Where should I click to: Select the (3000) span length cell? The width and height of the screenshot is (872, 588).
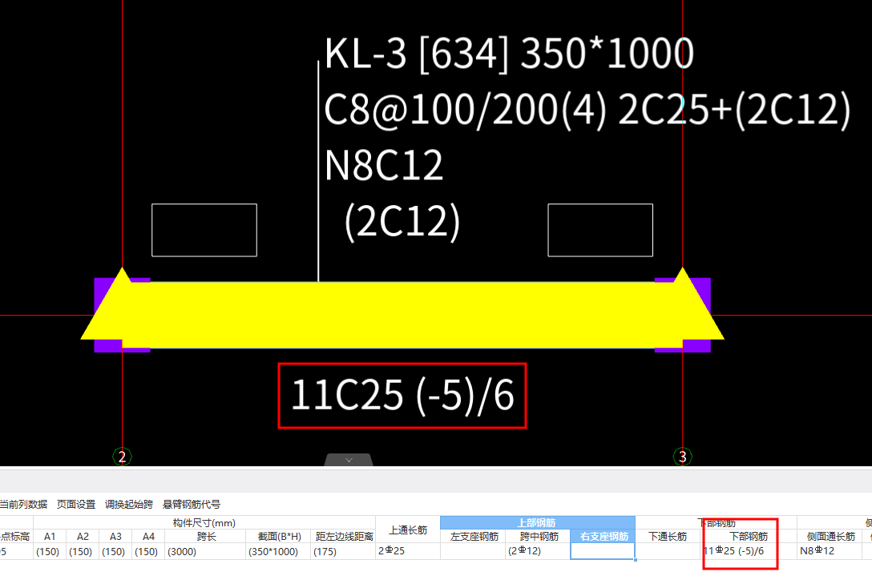[205, 551]
